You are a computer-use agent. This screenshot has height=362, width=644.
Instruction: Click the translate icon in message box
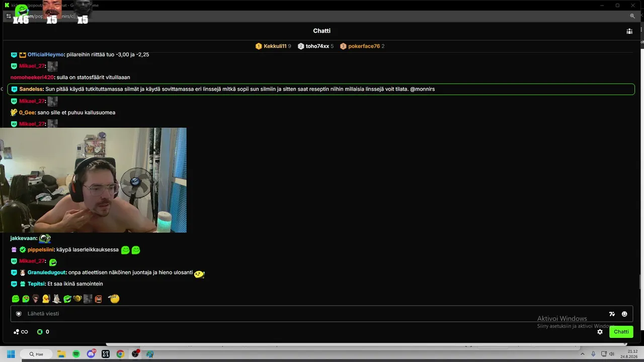[x=612, y=314]
